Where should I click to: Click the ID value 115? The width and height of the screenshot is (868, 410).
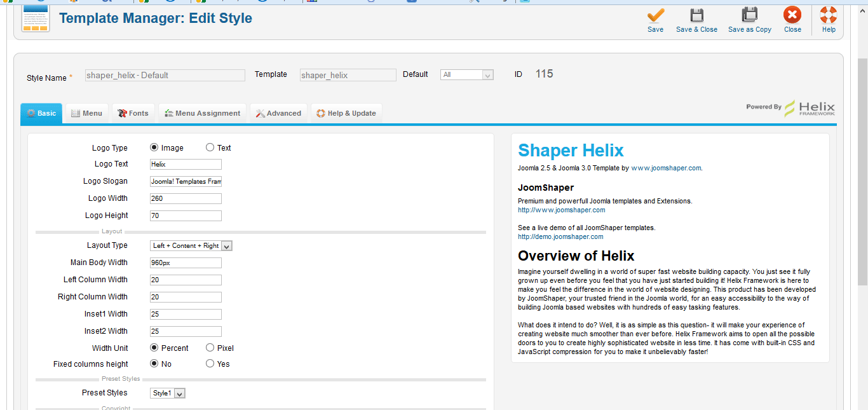(x=544, y=74)
